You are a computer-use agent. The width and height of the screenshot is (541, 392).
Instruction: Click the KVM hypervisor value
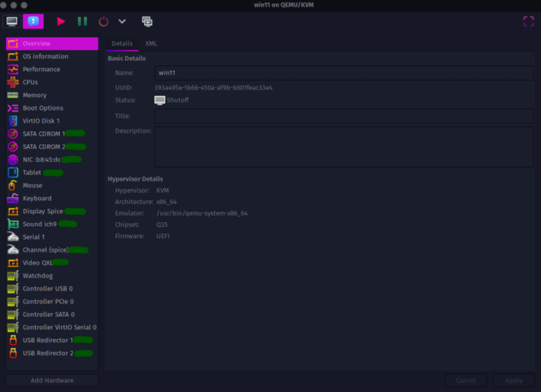coord(163,190)
